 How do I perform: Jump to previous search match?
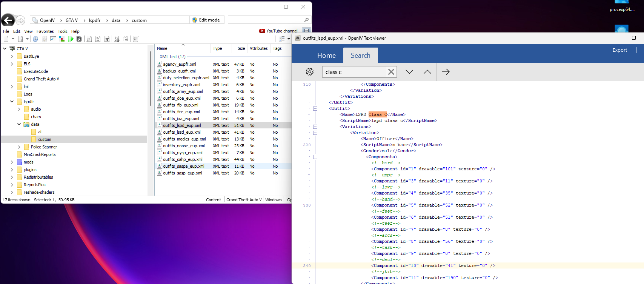[x=427, y=72]
